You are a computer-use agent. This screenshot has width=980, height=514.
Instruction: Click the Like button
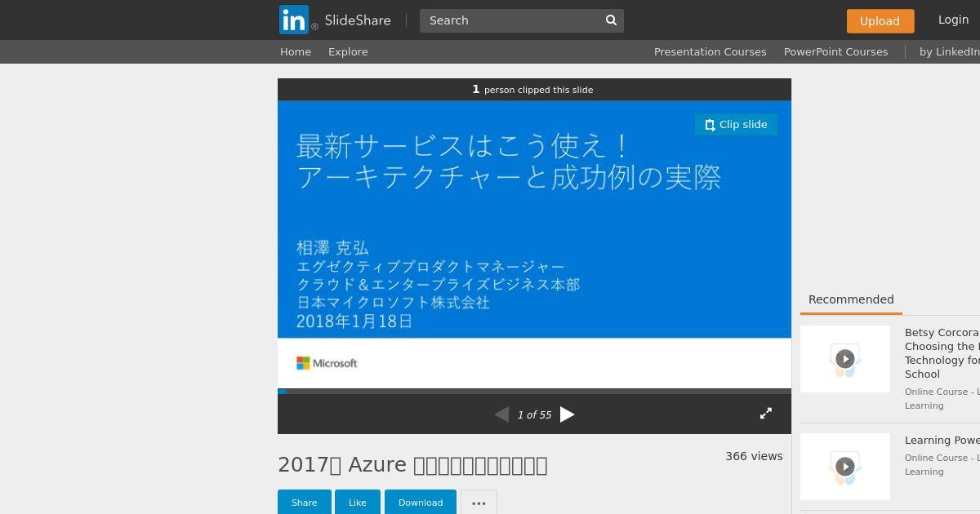[x=358, y=503]
